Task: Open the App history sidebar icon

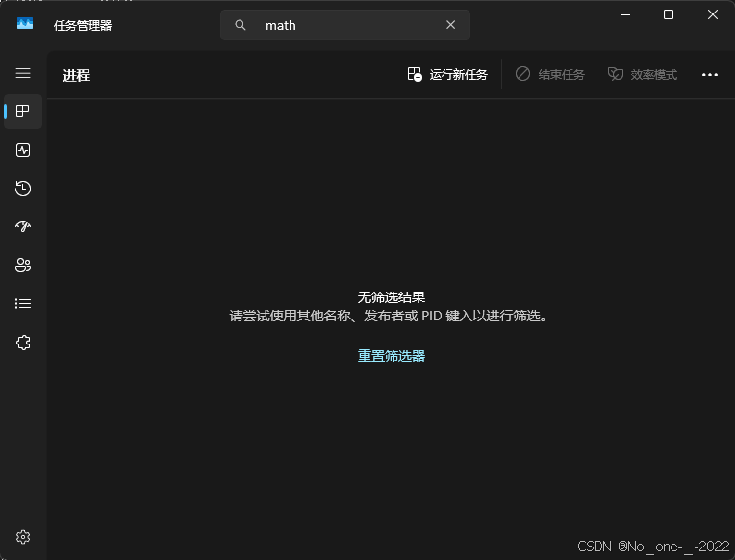Action: pyautogui.click(x=23, y=189)
